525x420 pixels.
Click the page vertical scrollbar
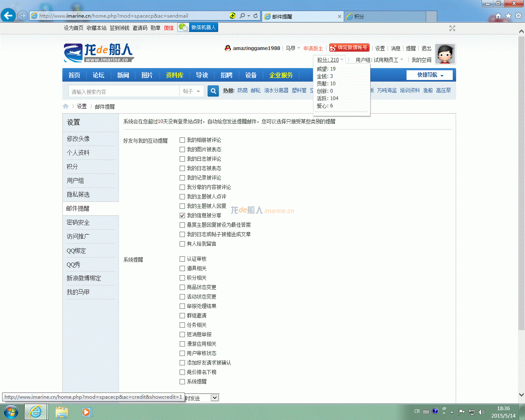(521, 184)
